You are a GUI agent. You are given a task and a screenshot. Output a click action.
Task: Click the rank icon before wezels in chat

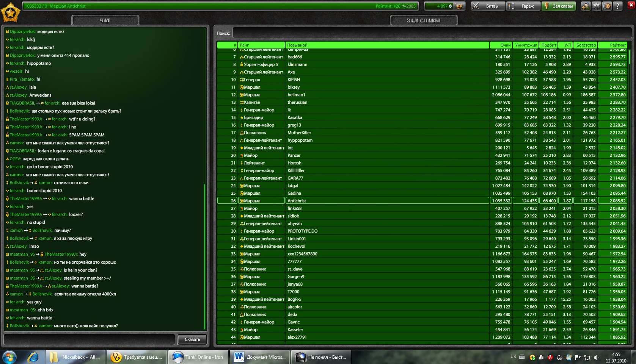point(7,71)
